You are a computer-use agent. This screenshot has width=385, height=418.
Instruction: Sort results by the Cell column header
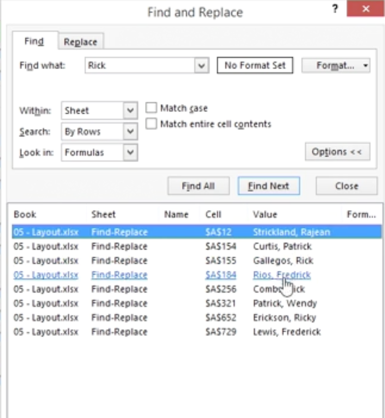point(213,214)
